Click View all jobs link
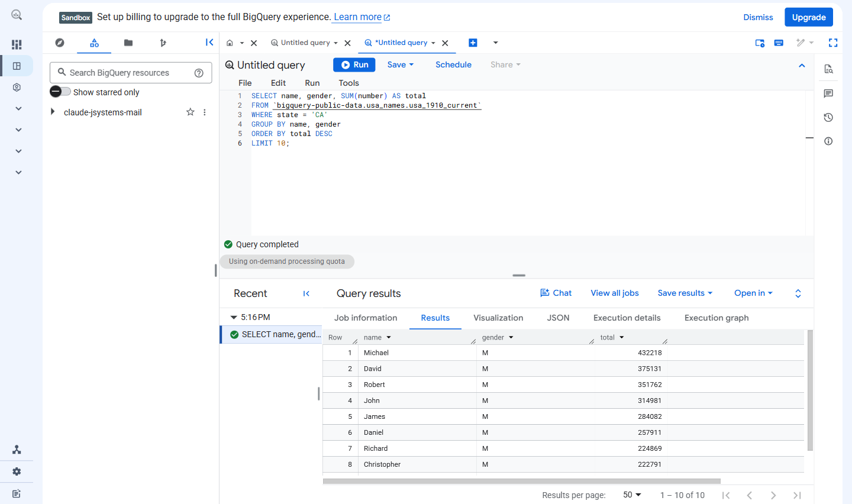 pos(615,293)
